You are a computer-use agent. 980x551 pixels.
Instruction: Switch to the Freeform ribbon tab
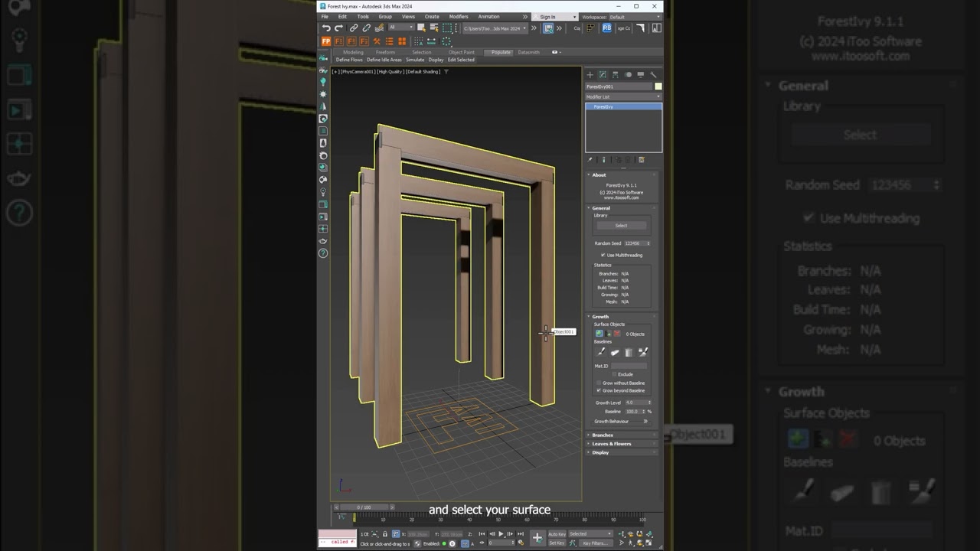pos(386,52)
